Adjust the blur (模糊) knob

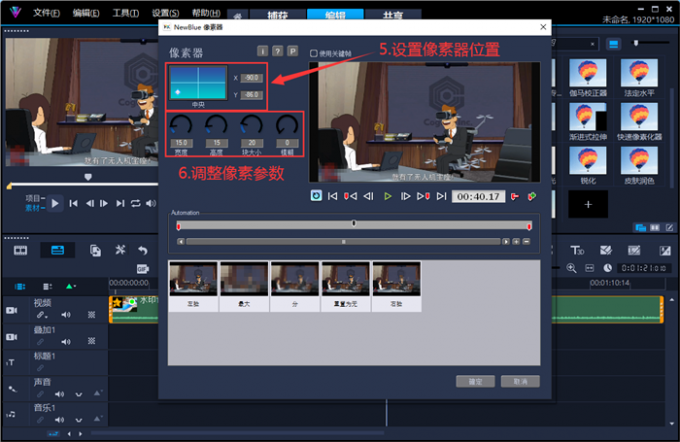287,126
